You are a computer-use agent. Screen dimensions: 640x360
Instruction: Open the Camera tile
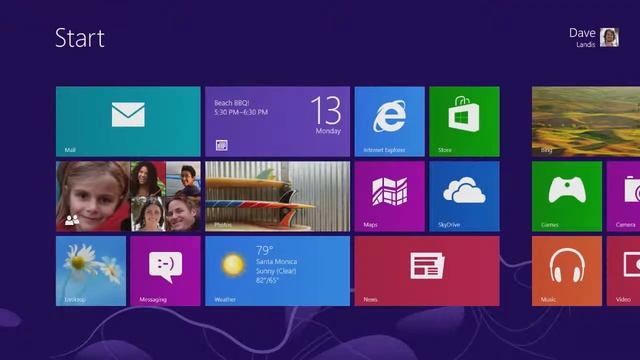(623, 196)
